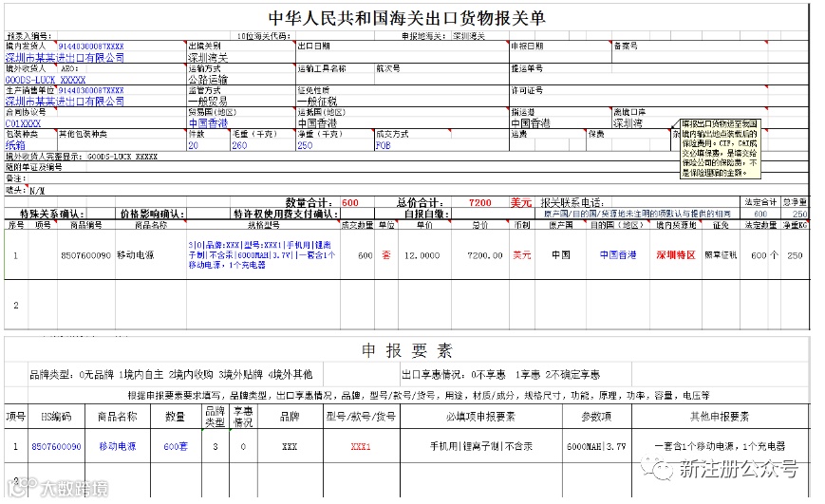Click the empty 许可证号 field

tap(659, 96)
